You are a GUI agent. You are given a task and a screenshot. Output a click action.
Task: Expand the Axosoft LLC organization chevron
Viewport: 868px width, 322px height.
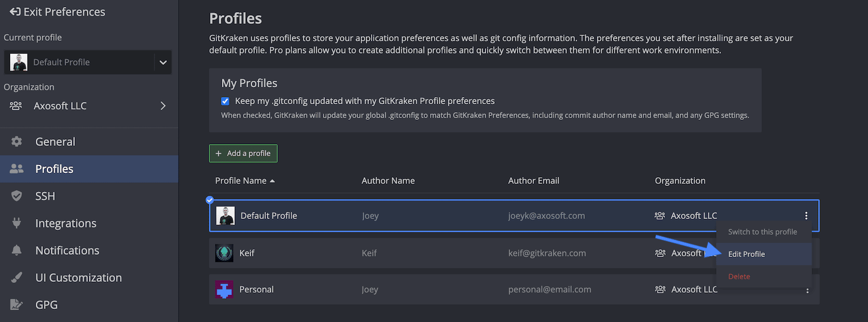(163, 106)
